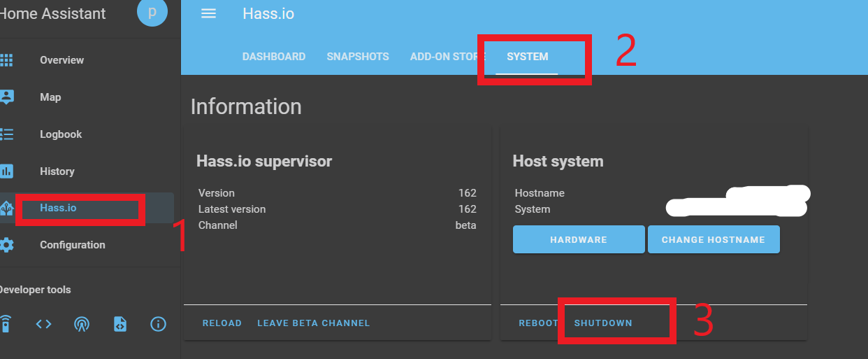Select the System tab
The width and height of the screenshot is (868, 359).
pos(528,57)
